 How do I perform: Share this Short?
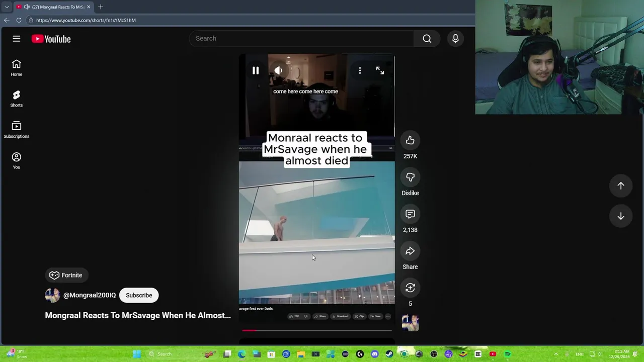click(x=410, y=251)
